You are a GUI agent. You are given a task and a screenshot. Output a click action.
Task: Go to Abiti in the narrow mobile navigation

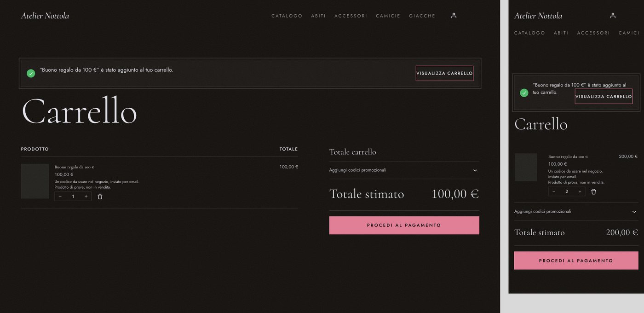[561, 33]
